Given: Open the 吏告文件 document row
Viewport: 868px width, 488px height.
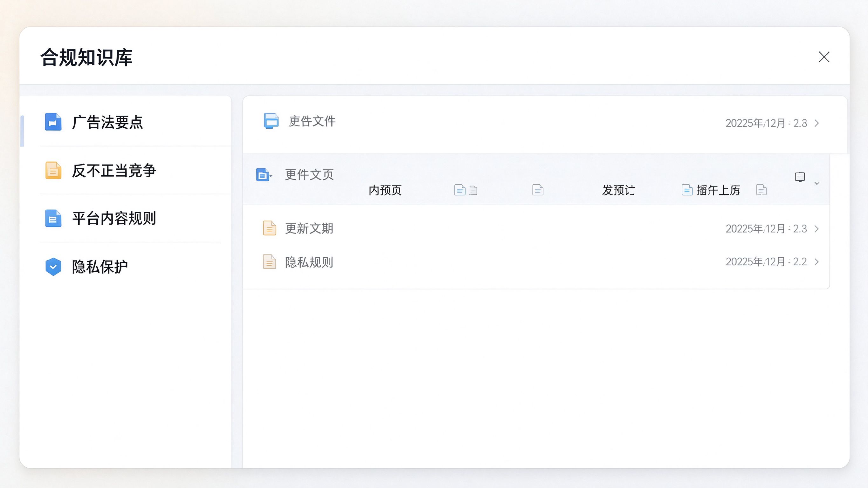Looking at the screenshot, I should click(545, 125).
